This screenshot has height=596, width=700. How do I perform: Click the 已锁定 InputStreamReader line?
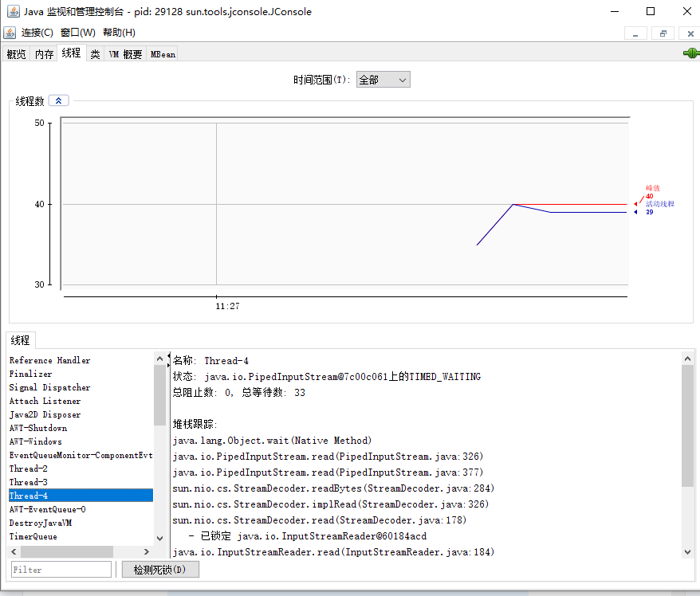[308, 536]
